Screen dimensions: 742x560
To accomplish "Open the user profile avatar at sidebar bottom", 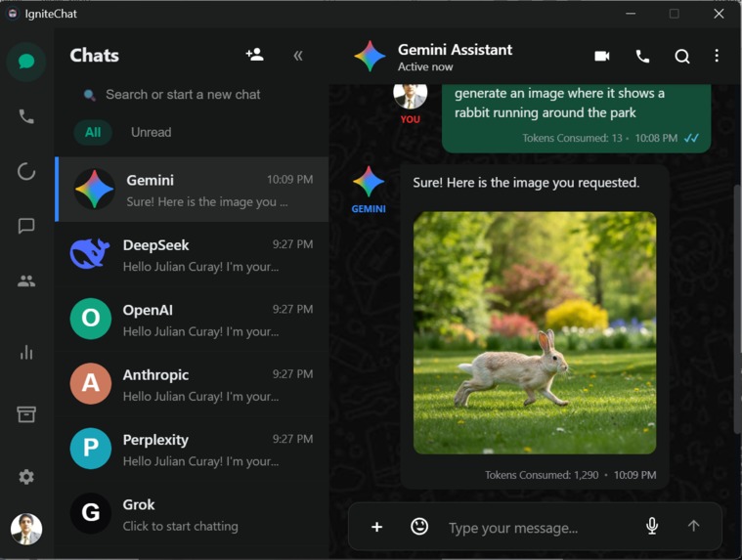I will tap(26, 529).
